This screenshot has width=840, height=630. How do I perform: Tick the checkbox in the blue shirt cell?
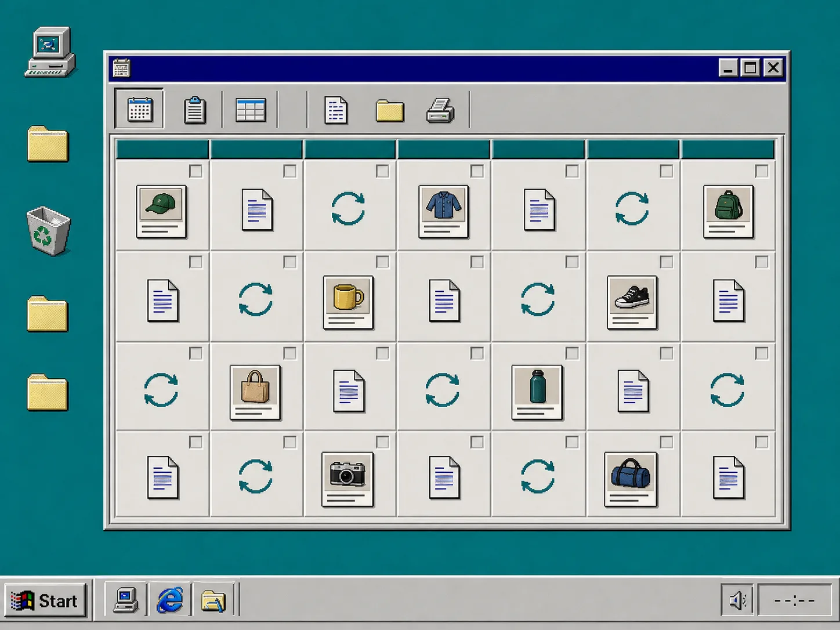click(477, 171)
